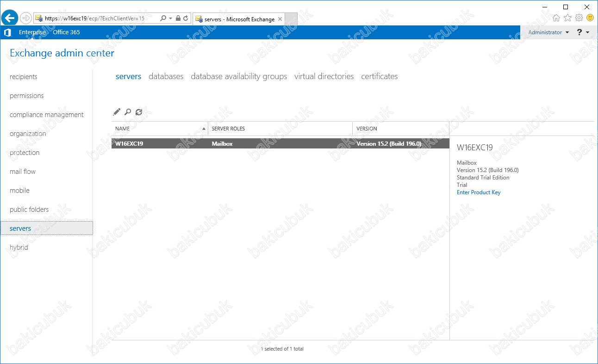Switch to the virtual directories tab
This screenshot has height=364, width=598.
324,76
